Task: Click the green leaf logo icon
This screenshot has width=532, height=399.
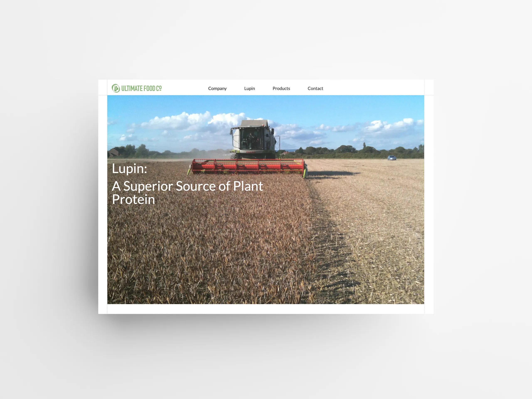Action: click(x=116, y=88)
